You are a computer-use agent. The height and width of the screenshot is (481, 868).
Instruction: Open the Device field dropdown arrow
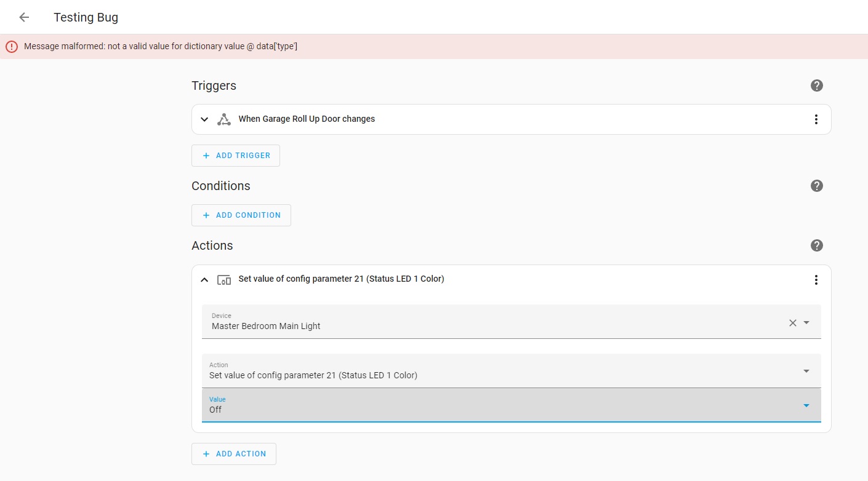[806, 322]
